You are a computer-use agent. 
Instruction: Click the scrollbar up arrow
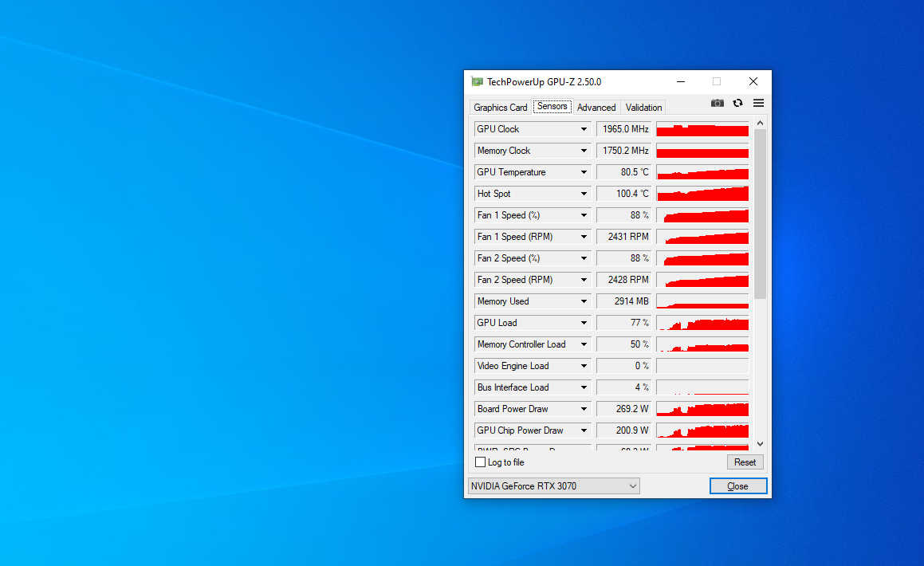(x=761, y=123)
